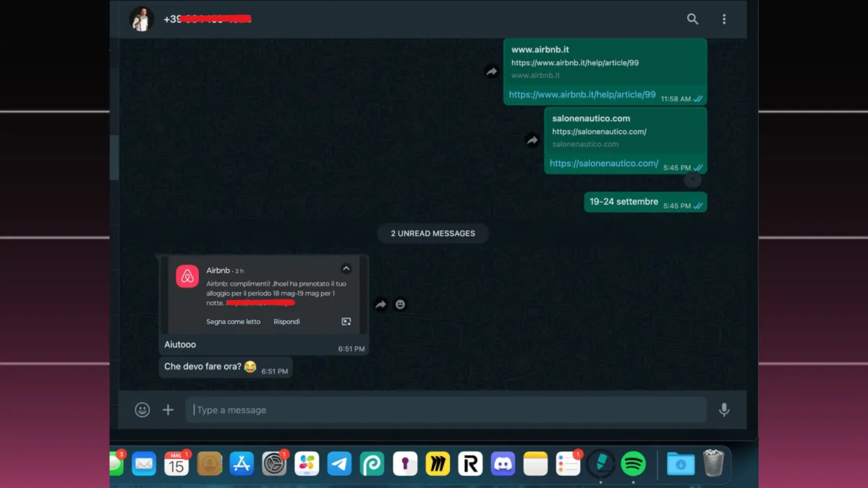
Task: Open Telegram from the Dock
Action: click(339, 463)
